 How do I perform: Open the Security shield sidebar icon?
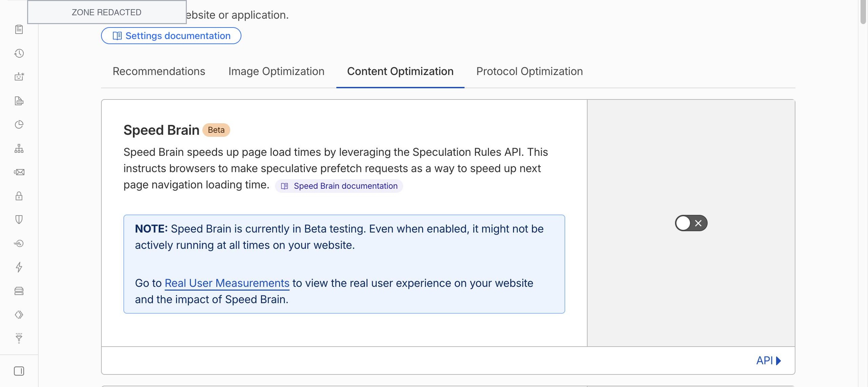click(19, 220)
